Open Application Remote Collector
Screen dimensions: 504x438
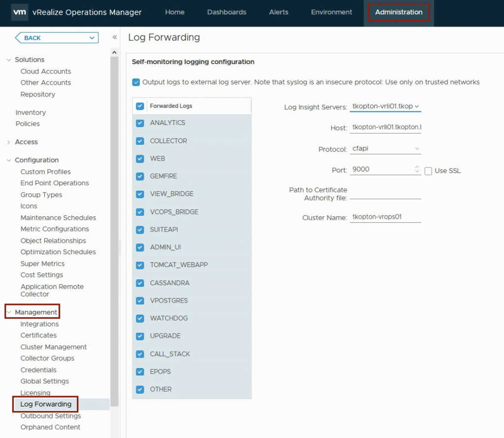[x=52, y=290]
